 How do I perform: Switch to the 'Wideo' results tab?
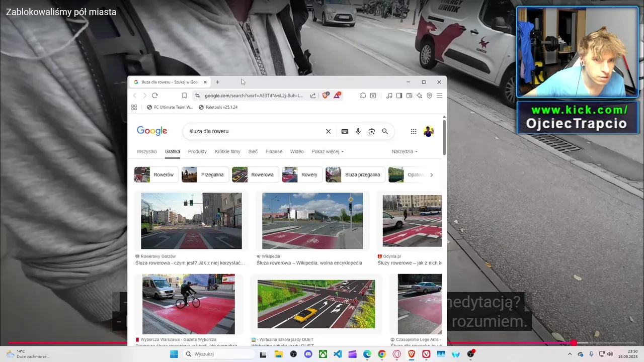tap(297, 151)
